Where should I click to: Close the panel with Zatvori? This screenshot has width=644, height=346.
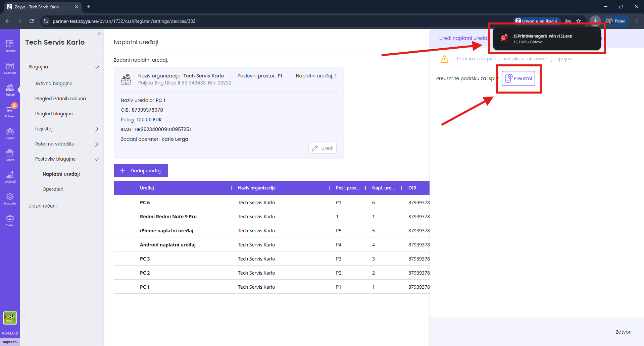[x=623, y=332]
